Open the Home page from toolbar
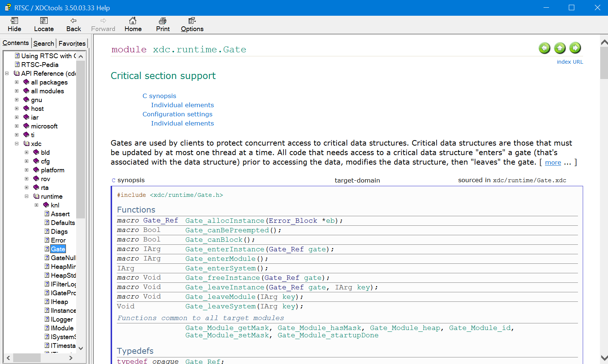The width and height of the screenshot is (608, 364). pos(133,25)
